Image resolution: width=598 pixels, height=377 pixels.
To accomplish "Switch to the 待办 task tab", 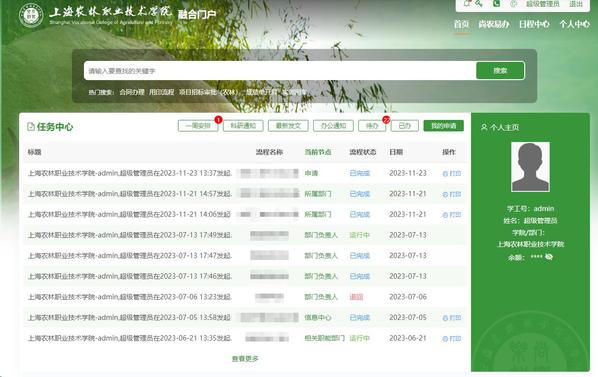I will pos(372,126).
